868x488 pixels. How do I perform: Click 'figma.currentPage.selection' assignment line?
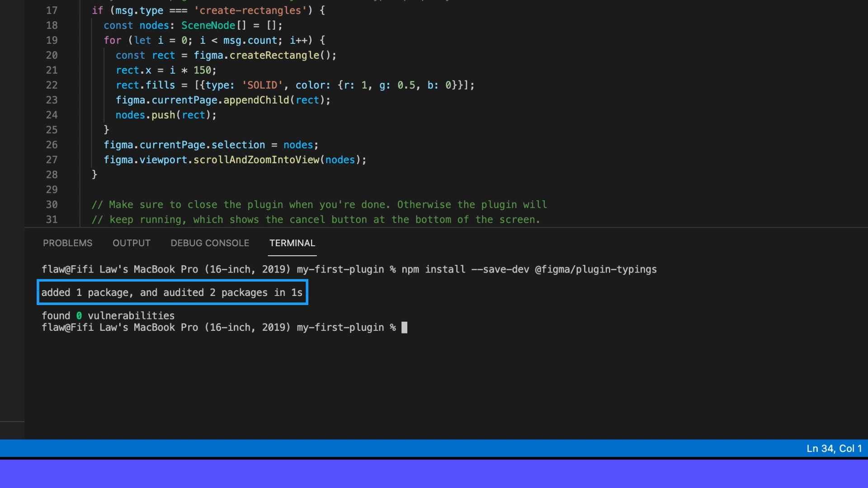point(211,145)
